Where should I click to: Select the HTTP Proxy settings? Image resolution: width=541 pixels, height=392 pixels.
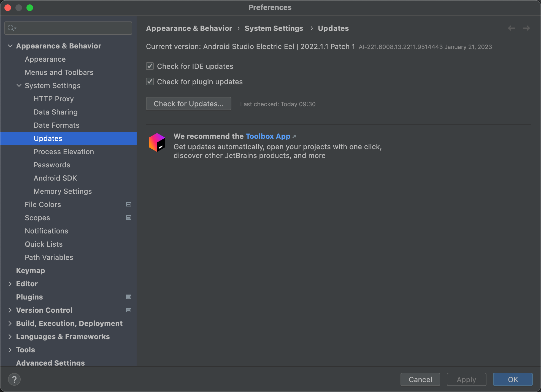tap(54, 99)
